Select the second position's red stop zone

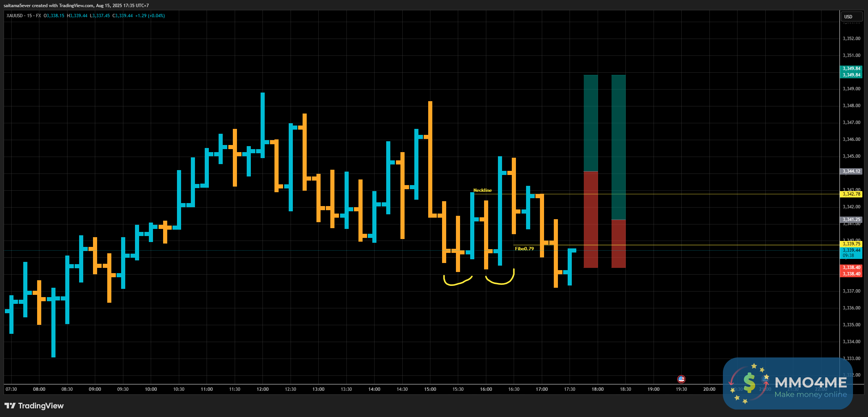coord(618,244)
